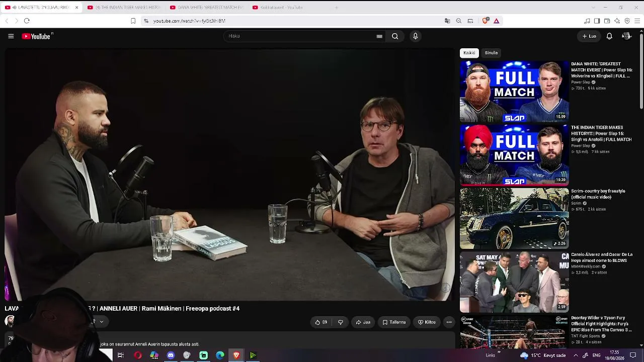Click the Kiitos thanks button

[427, 322]
